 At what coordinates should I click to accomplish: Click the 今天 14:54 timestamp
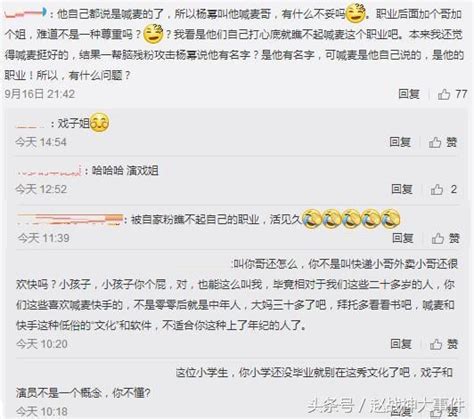[41, 142]
